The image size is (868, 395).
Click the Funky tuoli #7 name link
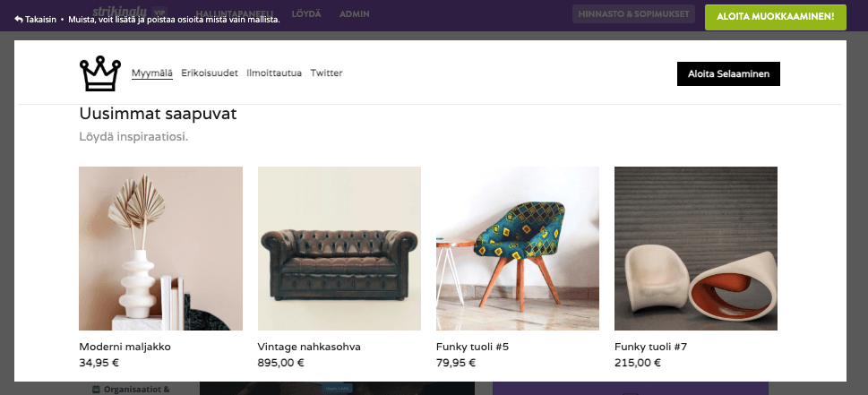(650, 347)
